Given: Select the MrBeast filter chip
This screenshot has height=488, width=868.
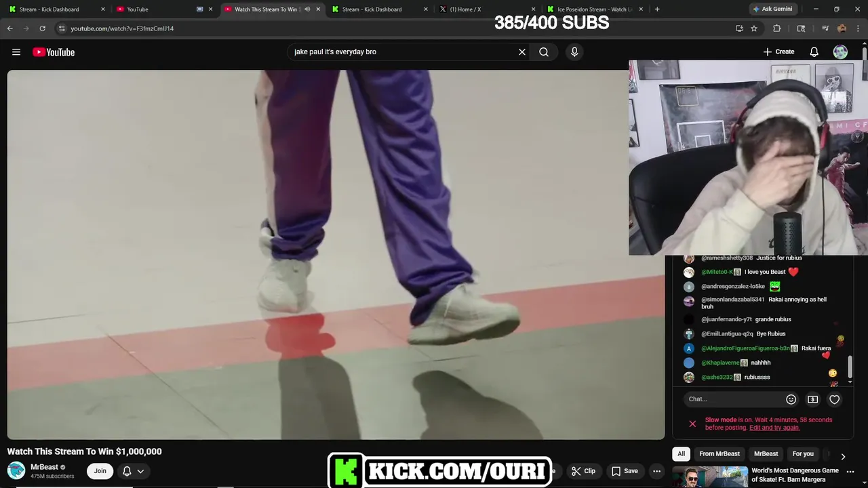Looking at the screenshot, I should point(766,454).
